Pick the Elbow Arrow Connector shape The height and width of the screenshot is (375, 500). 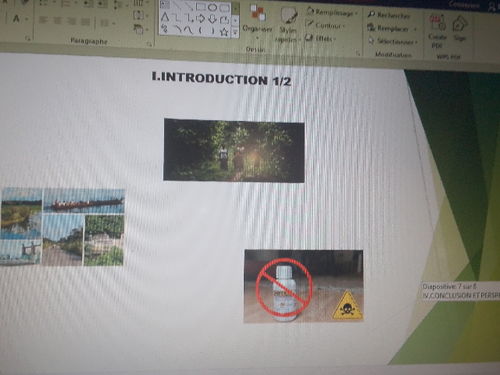pyautogui.click(x=189, y=18)
